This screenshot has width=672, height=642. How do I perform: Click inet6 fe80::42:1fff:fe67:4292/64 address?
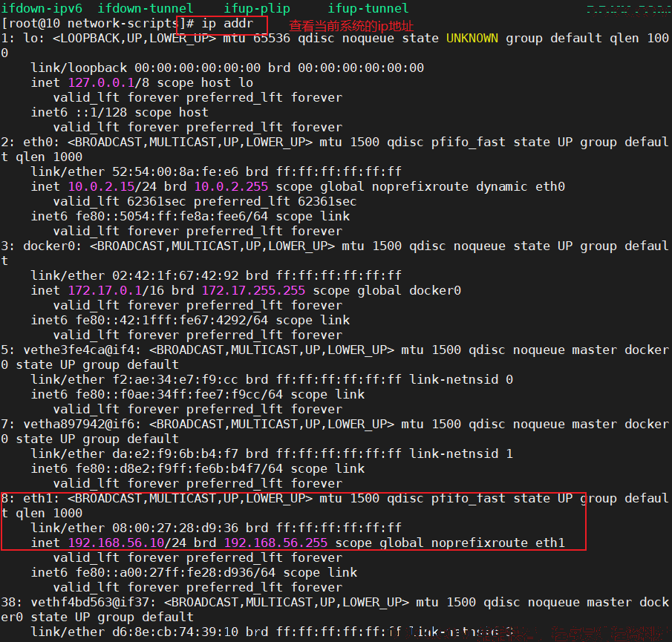[172, 321]
